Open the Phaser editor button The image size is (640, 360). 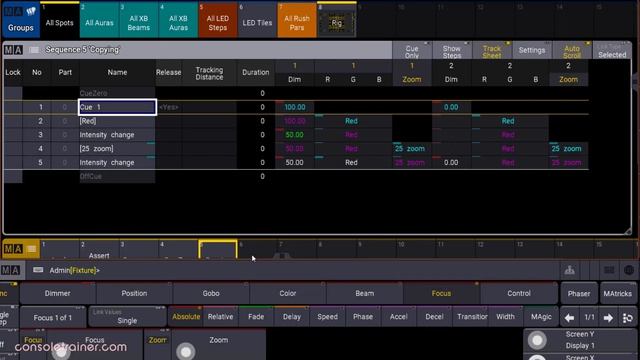point(579,293)
